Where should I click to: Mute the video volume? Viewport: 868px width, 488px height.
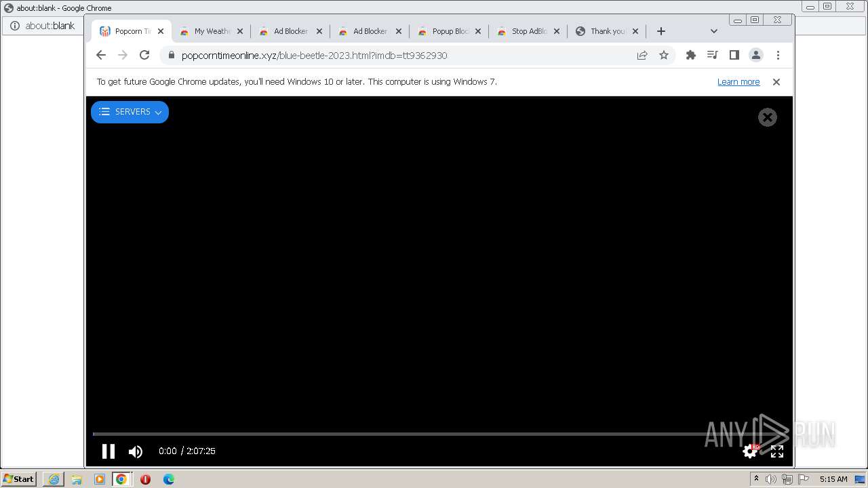tap(136, 451)
